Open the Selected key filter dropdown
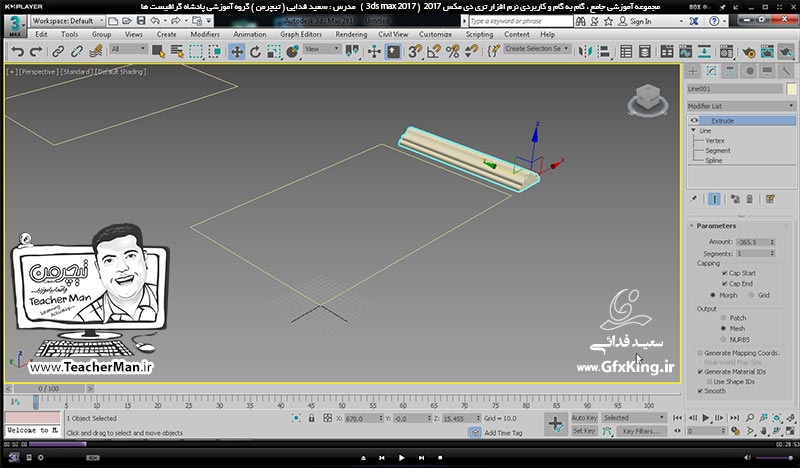 point(634,418)
